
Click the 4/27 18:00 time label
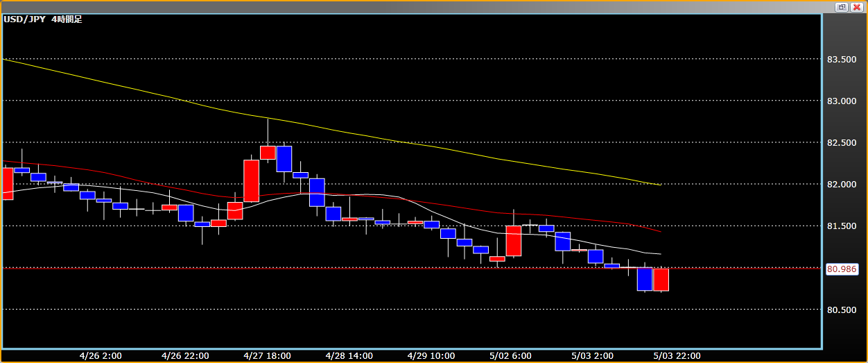(267, 355)
